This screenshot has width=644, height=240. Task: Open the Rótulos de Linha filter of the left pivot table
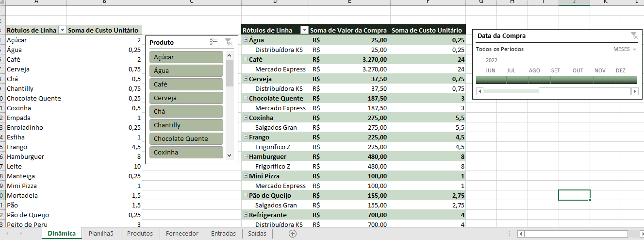pyautogui.click(x=62, y=30)
